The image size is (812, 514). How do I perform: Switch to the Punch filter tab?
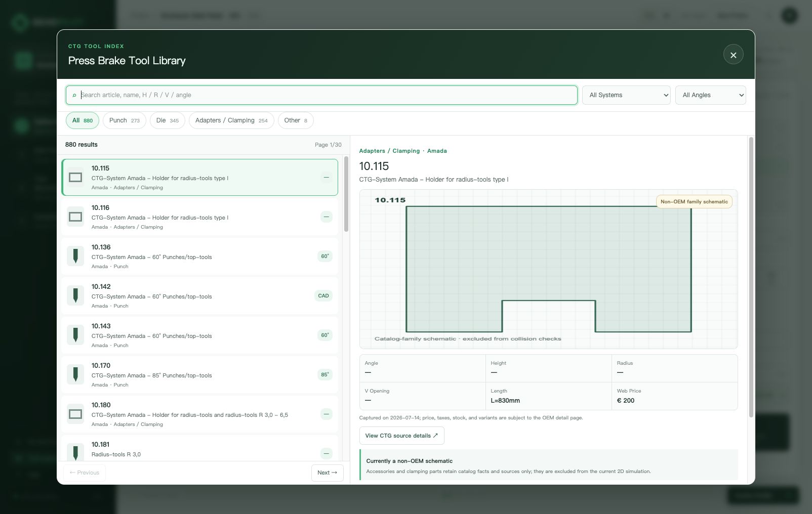[125, 120]
